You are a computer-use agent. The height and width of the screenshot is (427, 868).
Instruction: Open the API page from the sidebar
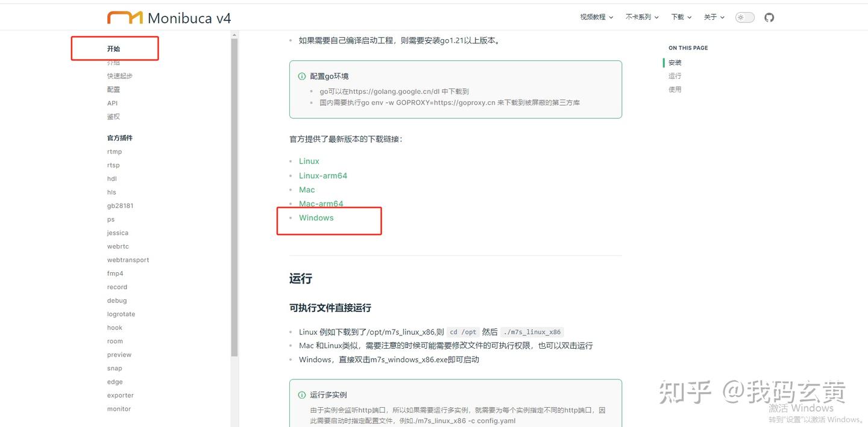tap(112, 102)
